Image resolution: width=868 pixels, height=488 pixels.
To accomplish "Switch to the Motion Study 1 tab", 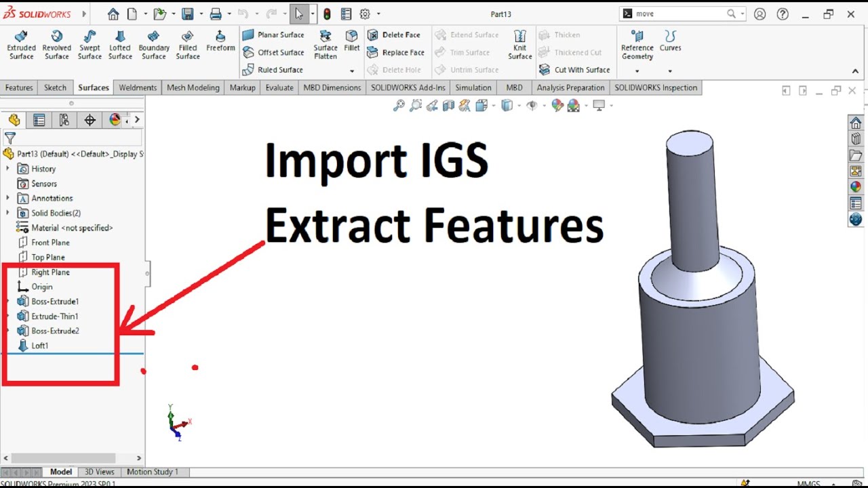I will pyautogui.click(x=153, y=472).
